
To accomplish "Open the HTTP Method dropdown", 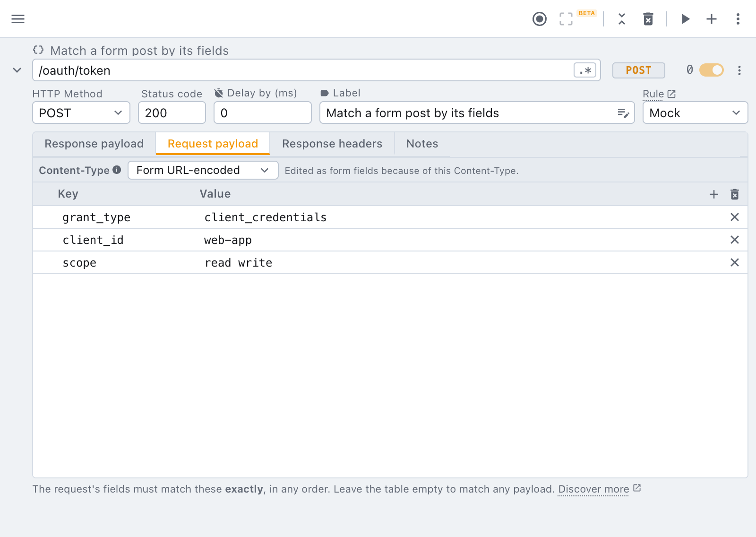I will pos(81,113).
